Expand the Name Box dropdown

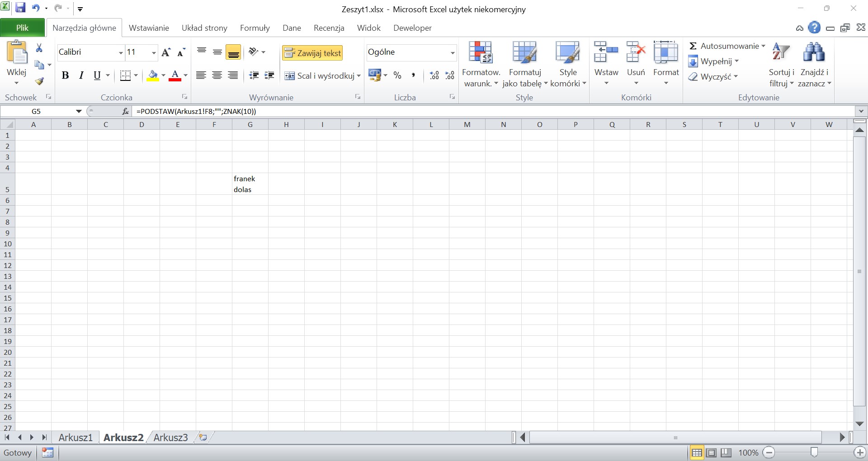tap(79, 111)
